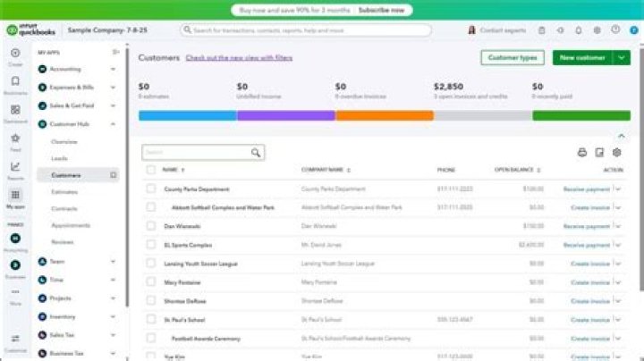The height and width of the screenshot is (361, 644).
Task: Check the Lansing Youth Soccer League checkbox
Action: click(x=151, y=264)
